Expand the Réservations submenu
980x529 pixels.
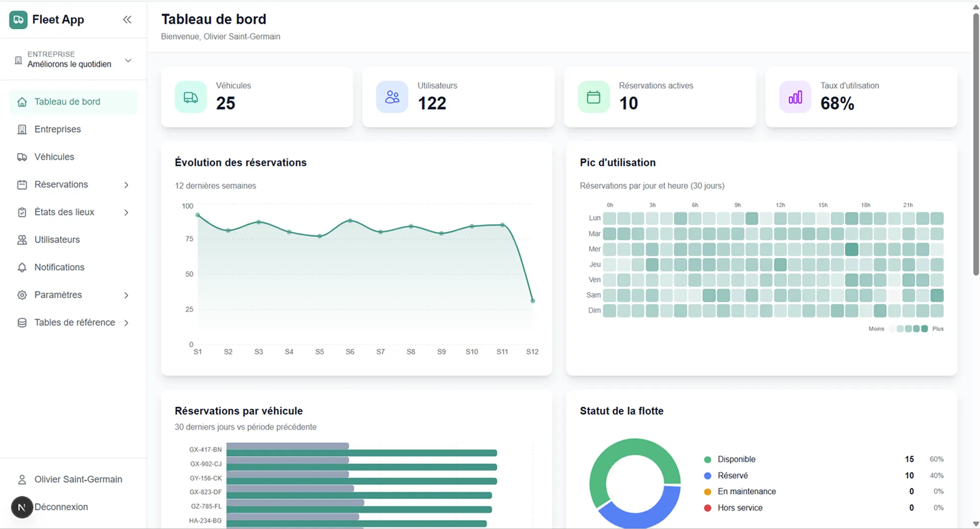(x=126, y=185)
